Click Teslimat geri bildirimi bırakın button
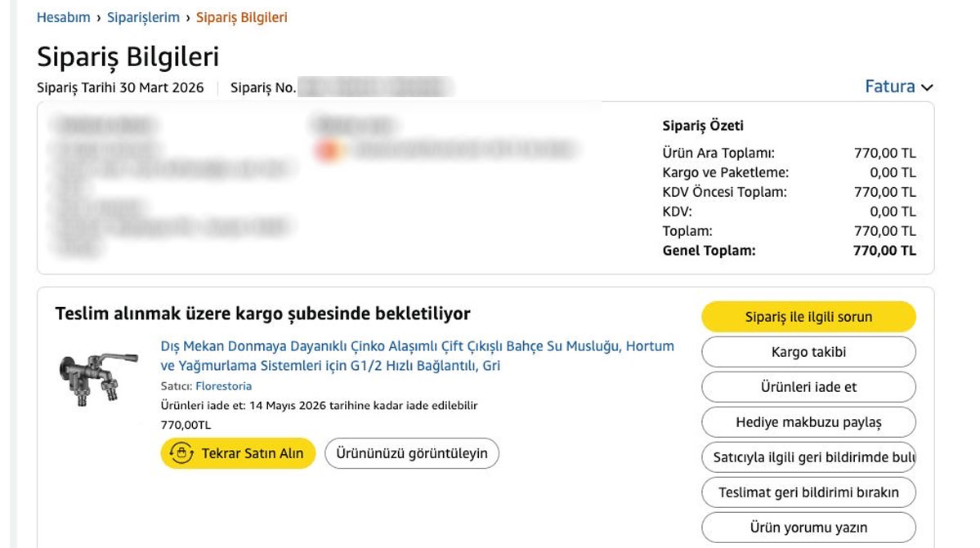Screen dimensions: 980x548 point(808,492)
